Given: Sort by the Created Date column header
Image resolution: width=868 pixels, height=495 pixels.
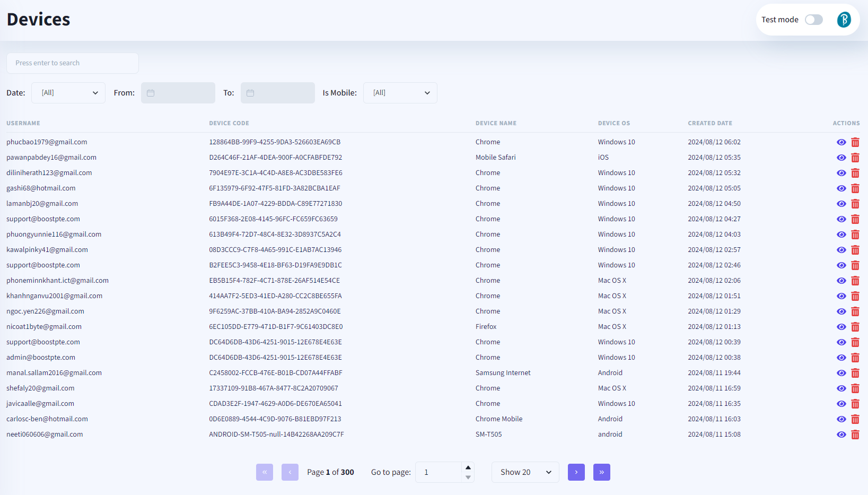Looking at the screenshot, I should pos(709,123).
